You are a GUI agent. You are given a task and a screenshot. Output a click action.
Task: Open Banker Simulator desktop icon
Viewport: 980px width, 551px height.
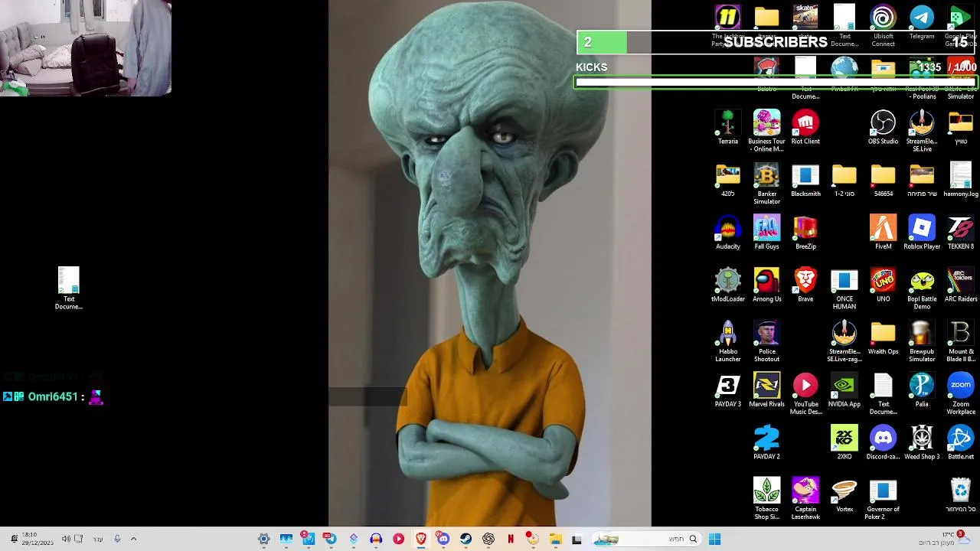766,184
